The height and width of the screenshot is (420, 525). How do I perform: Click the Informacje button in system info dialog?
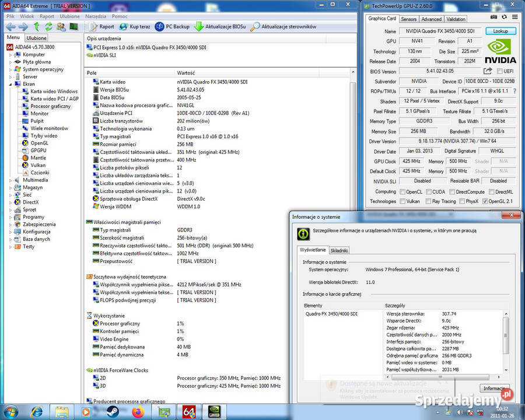tap(495, 388)
